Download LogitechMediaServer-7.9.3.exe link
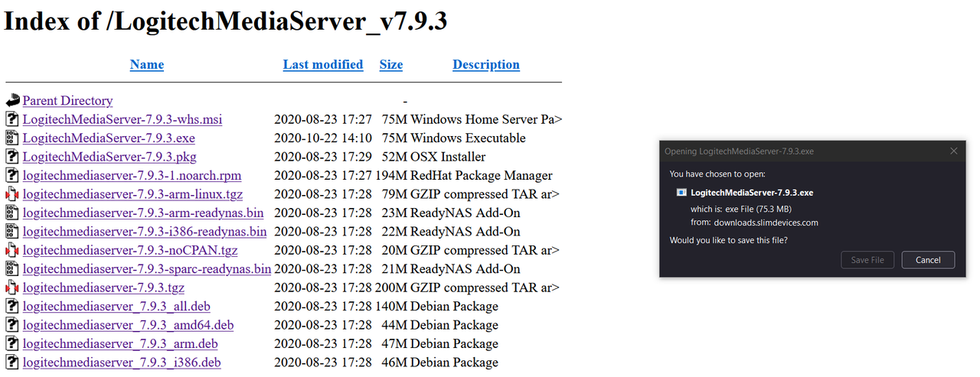The width and height of the screenshot is (980, 377). click(x=109, y=138)
